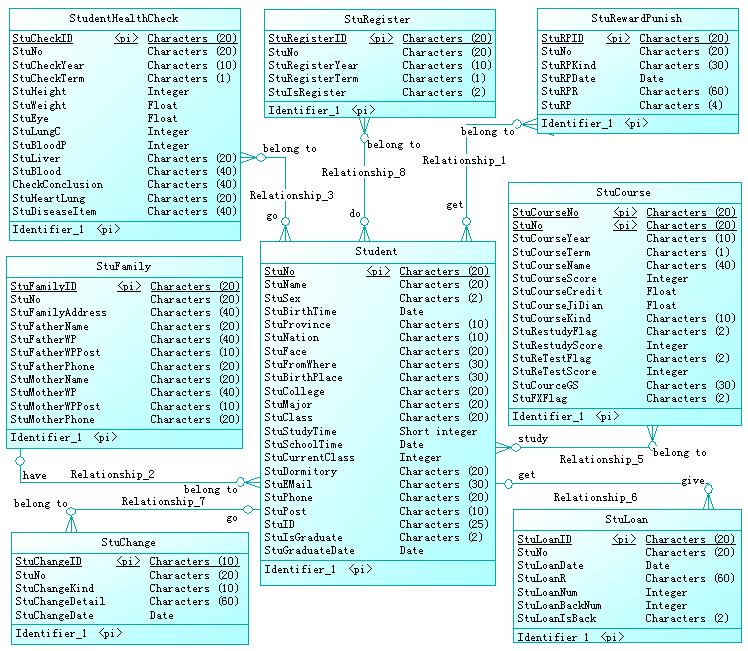
Task: Click the StuLoan entity header
Action: pos(626,520)
